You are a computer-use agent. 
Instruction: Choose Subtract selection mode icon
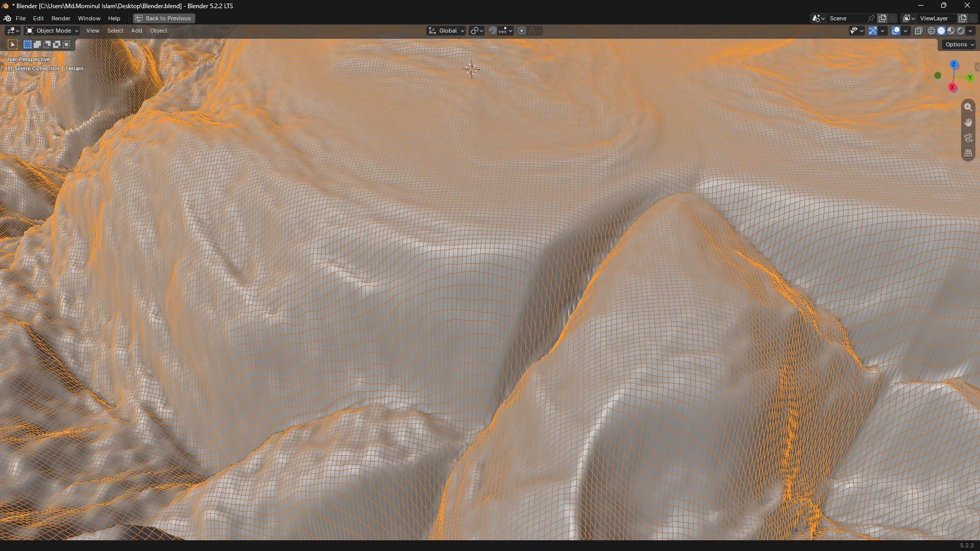tap(47, 44)
